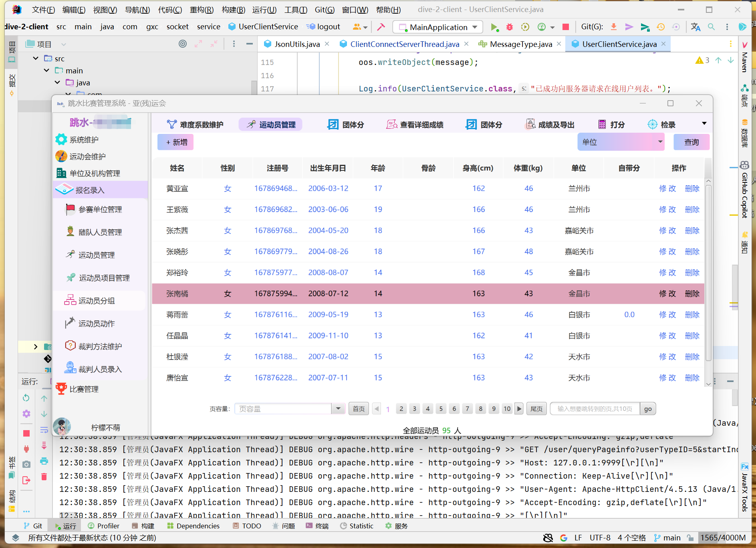Click the main Git branch in status bar
Screen dimensions: 756x548
click(x=667, y=538)
